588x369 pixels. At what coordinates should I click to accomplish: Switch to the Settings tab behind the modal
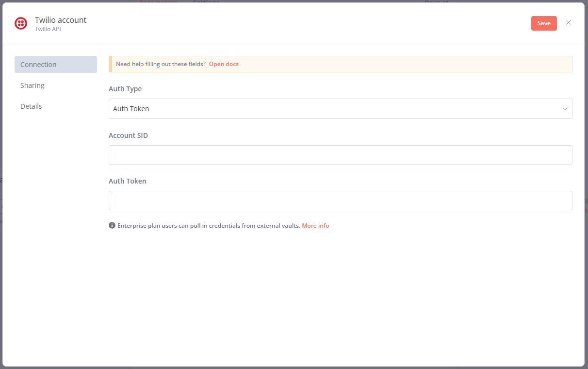point(206,2)
